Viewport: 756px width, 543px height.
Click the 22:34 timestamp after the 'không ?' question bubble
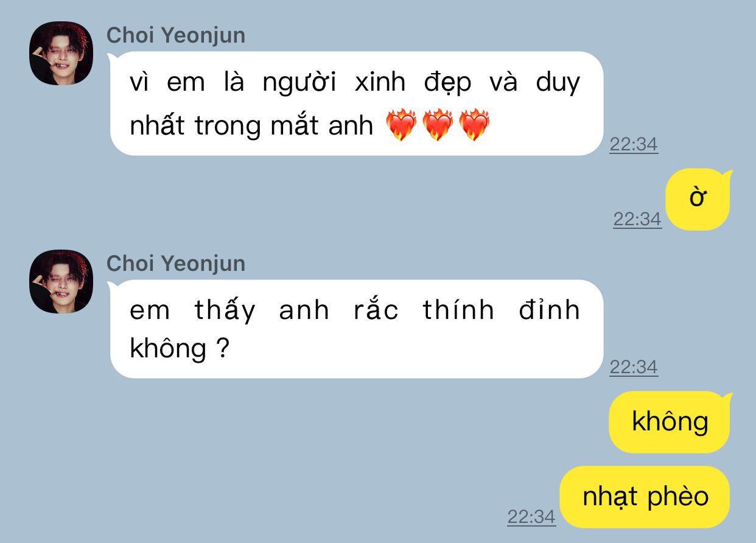[x=634, y=367]
